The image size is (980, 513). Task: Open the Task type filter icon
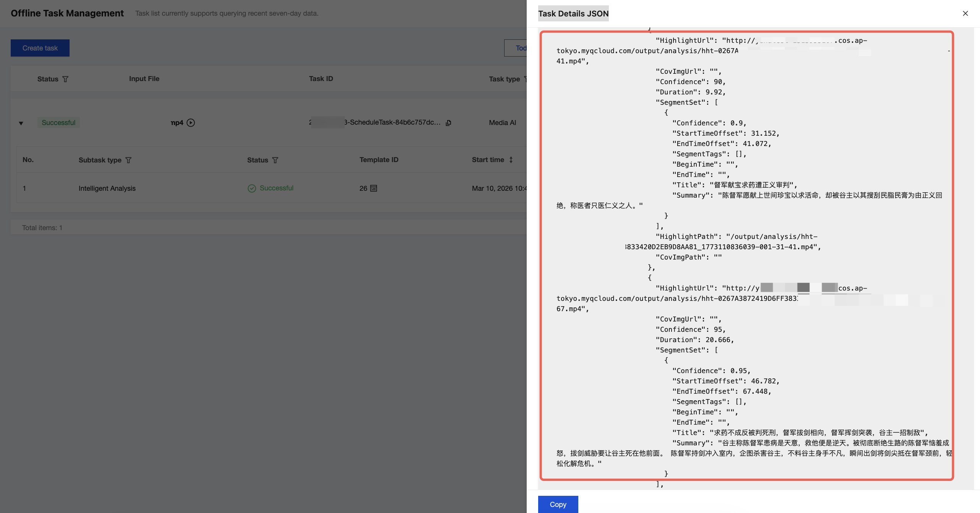525,79
